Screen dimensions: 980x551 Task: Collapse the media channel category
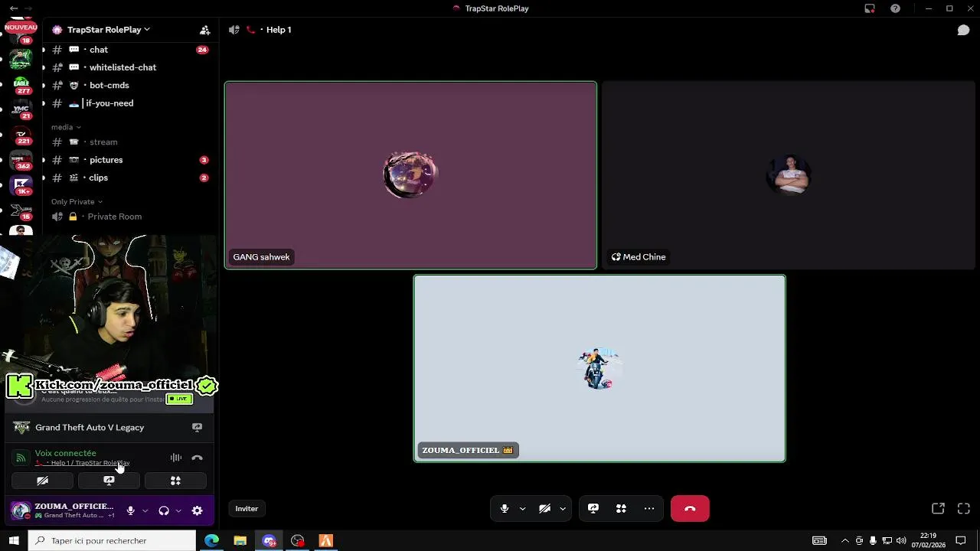click(x=66, y=127)
